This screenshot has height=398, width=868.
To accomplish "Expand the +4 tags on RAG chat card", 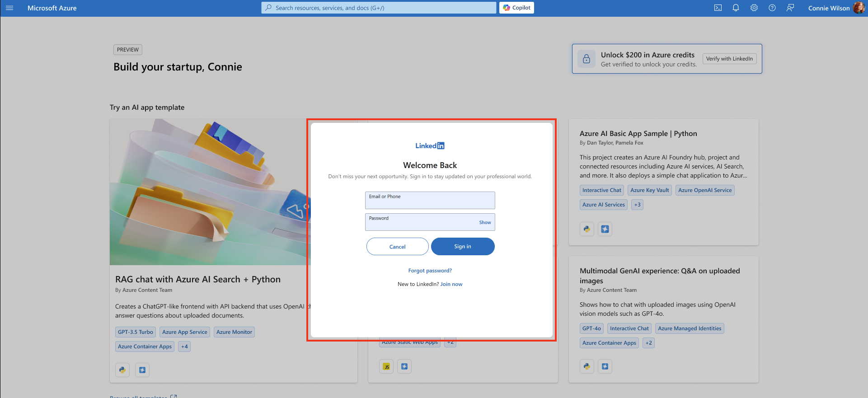I will pyautogui.click(x=184, y=346).
